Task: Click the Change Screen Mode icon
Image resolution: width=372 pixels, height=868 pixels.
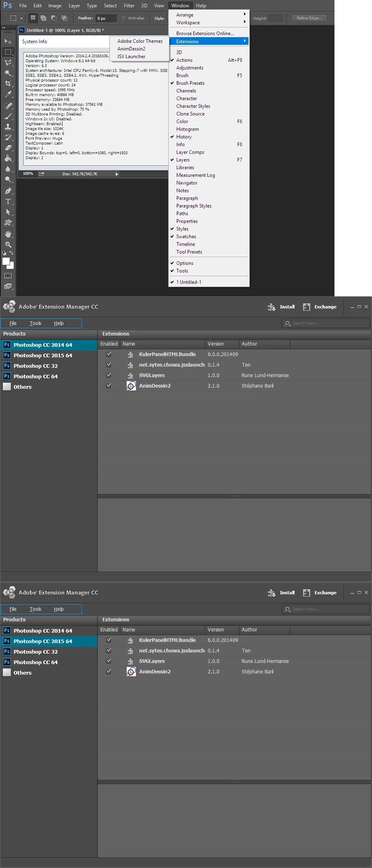Action: 8,286
